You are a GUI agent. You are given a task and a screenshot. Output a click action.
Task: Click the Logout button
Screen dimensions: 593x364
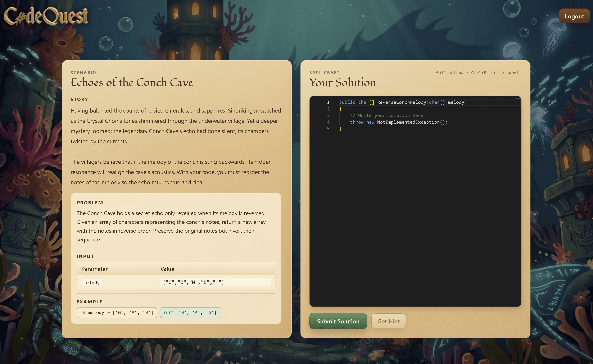pyautogui.click(x=574, y=16)
